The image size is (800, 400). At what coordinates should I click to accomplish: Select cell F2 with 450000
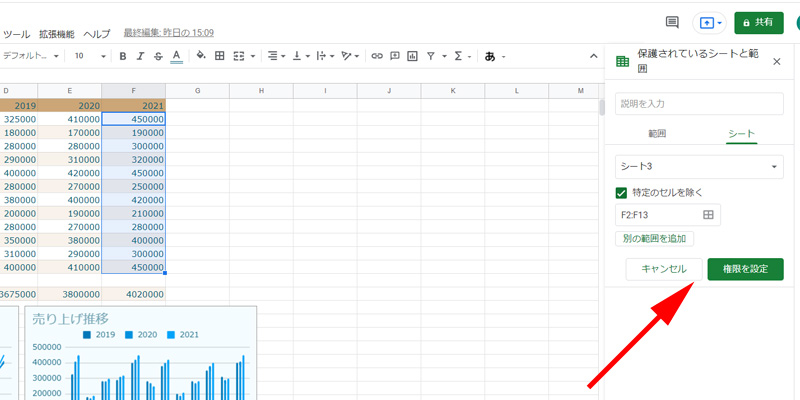pyautogui.click(x=134, y=119)
